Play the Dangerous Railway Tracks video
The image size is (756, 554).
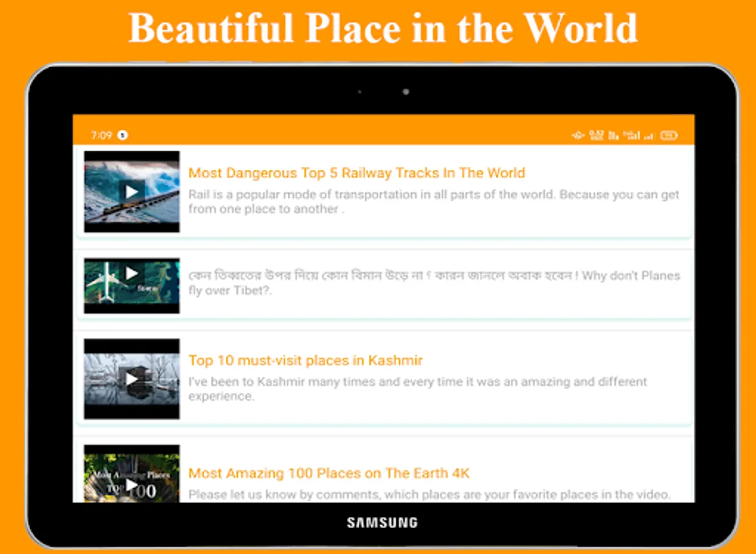[x=132, y=191]
